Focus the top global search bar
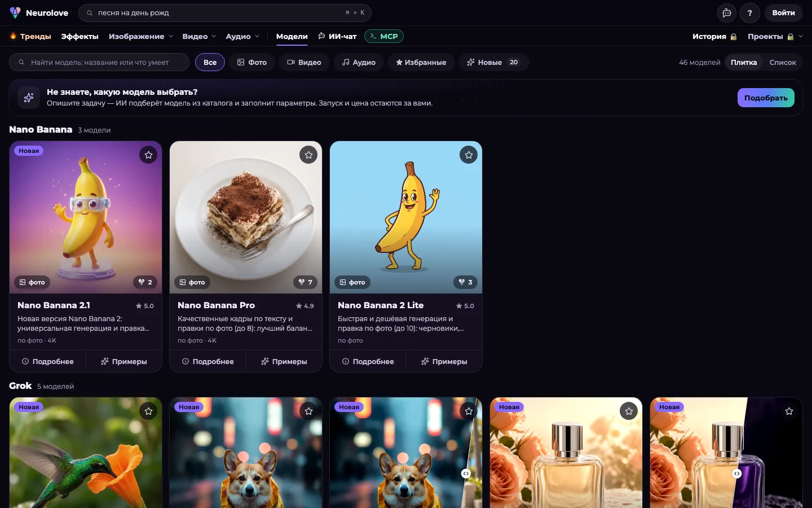Screen dimensions: 812x508 [225, 12]
